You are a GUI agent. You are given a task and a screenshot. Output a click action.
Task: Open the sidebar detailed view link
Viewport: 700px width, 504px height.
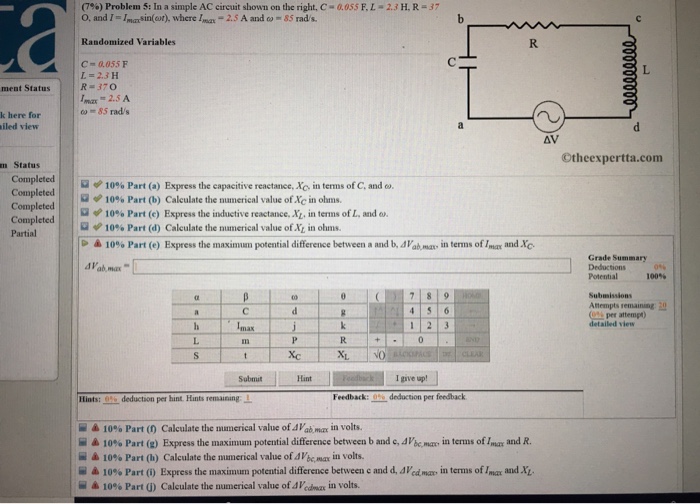click(x=20, y=121)
